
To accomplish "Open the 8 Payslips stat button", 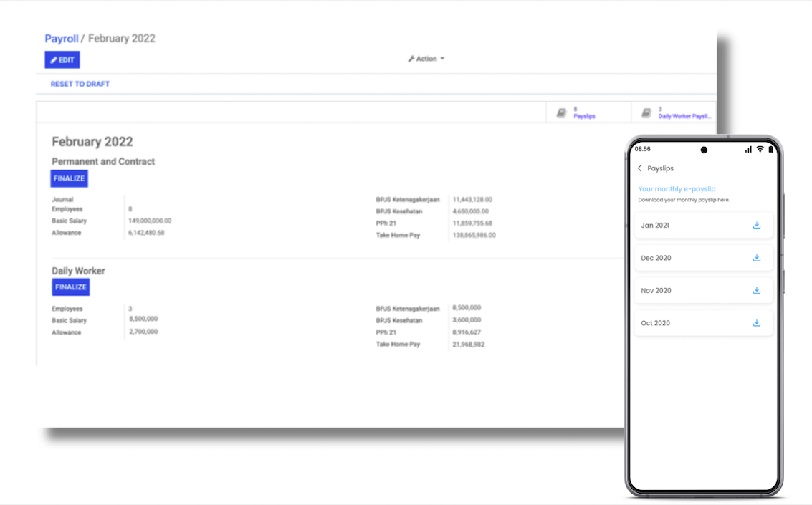I will [x=588, y=112].
